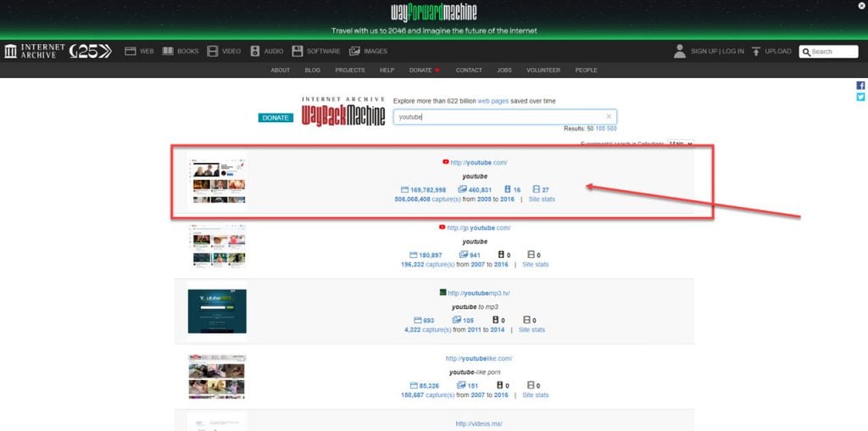Click the favicon beside jp.youtube.com
Image resolution: width=868 pixels, height=431 pixels.
click(442, 227)
